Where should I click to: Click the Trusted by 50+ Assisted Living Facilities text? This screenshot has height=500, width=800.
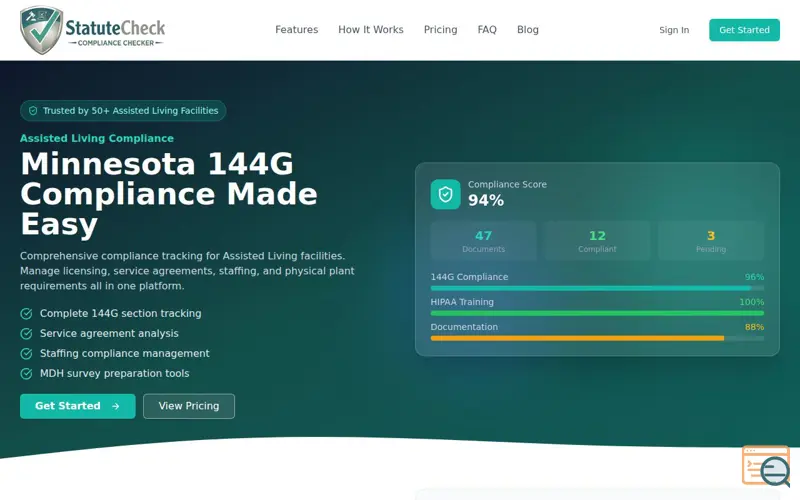pos(131,111)
